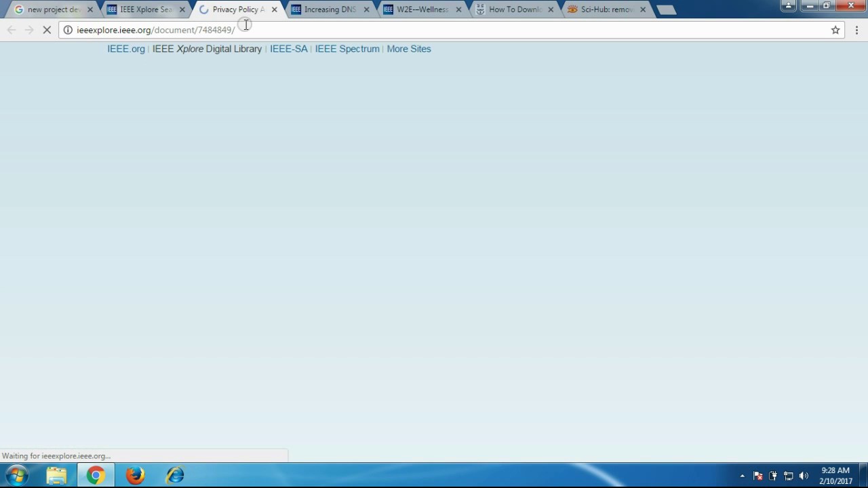This screenshot has width=868, height=488.
Task: Close the W2E—Wellness tab
Action: [459, 9]
